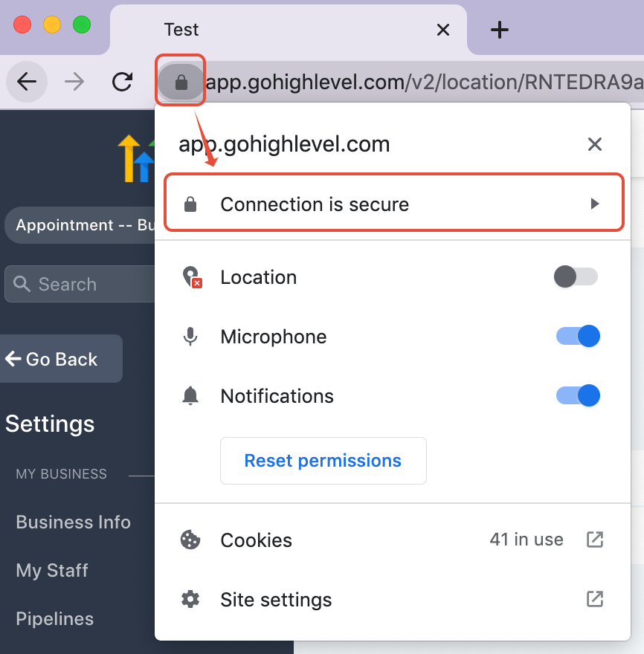Image resolution: width=644 pixels, height=654 pixels.
Task: Click the Reset permissions button
Action: pos(323,461)
